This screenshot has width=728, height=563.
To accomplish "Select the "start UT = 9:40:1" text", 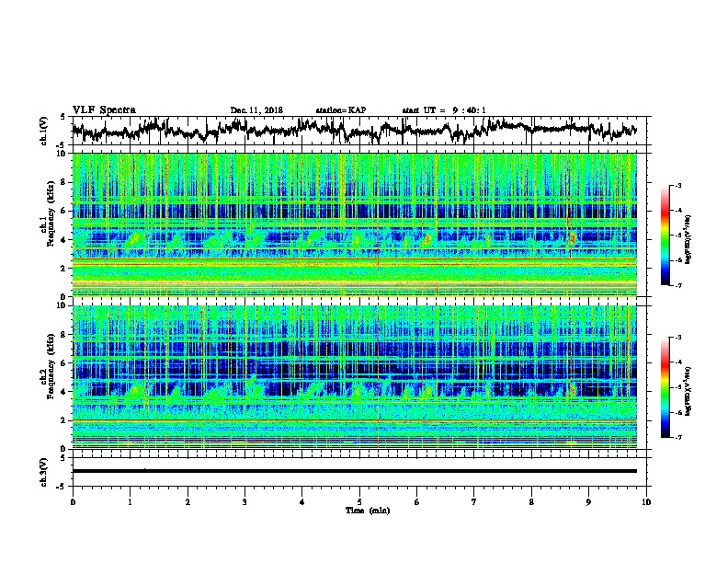I will [x=444, y=110].
